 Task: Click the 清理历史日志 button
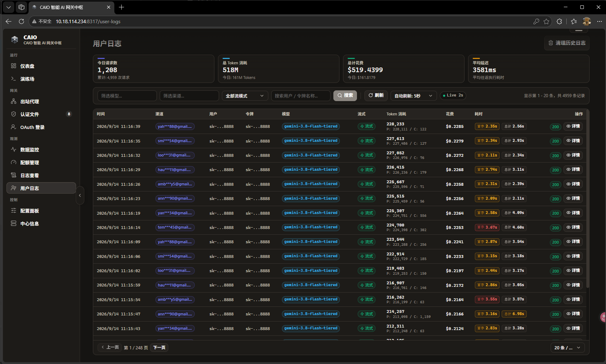(567, 43)
